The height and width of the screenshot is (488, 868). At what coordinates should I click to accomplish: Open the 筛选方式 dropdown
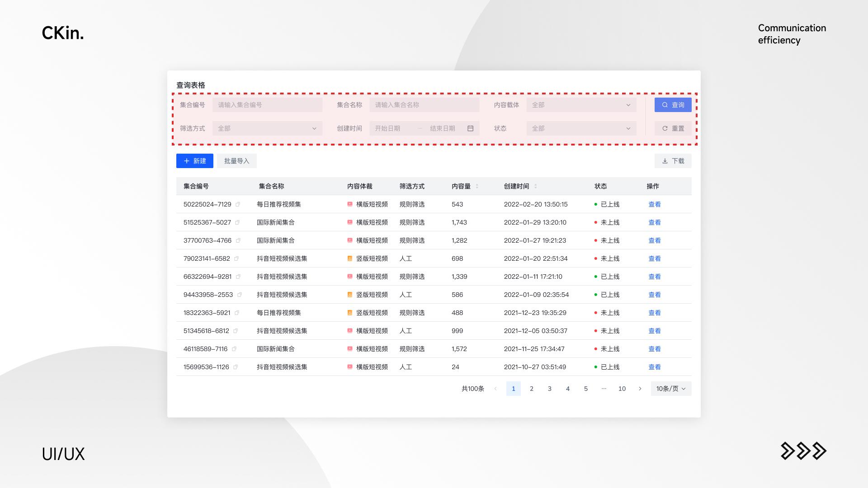click(x=267, y=128)
